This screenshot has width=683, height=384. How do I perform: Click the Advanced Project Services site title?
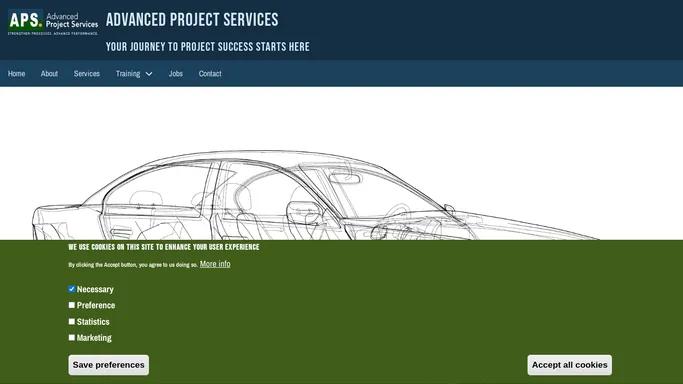pos(192,20)
